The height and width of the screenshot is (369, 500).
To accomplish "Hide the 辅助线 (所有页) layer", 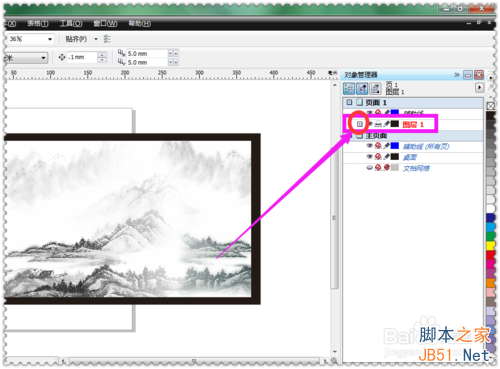I will (369, 146).
